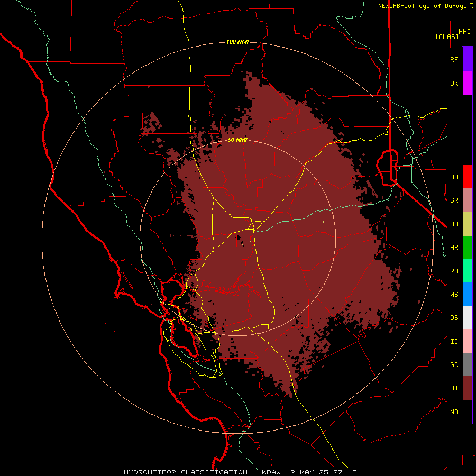The height and width of the screenshot is (476, 476).
Task: Click the RA legend label
Action: tap(454, 271)
